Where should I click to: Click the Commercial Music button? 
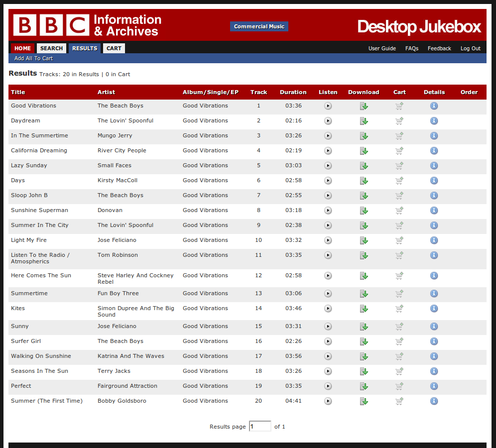(x=259, y=26)
